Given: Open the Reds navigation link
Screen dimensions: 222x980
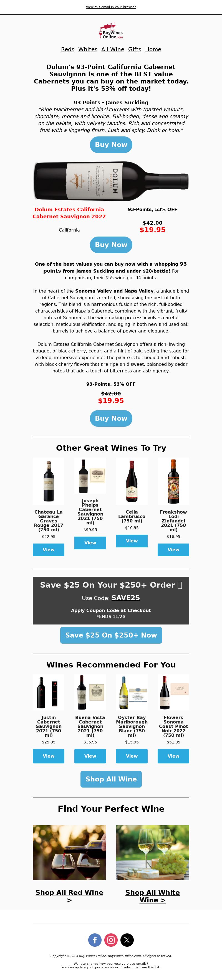Looking at the screenshot, I should pos(67,49).
